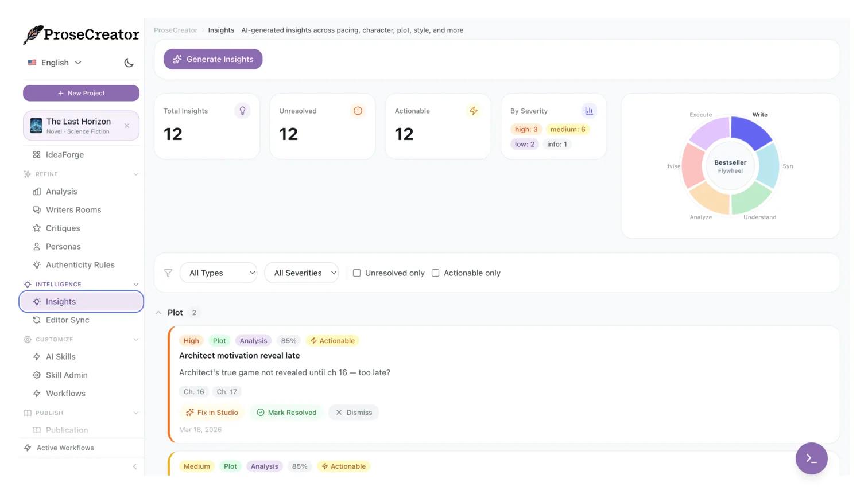Screen dimensions: 868x494
Task: Collapse the Plot insights section
Action: [x=158, y=312]
